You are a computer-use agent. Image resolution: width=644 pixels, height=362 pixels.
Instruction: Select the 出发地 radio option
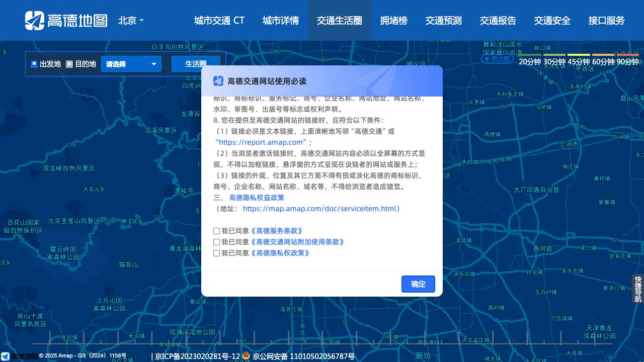(34, 64)
